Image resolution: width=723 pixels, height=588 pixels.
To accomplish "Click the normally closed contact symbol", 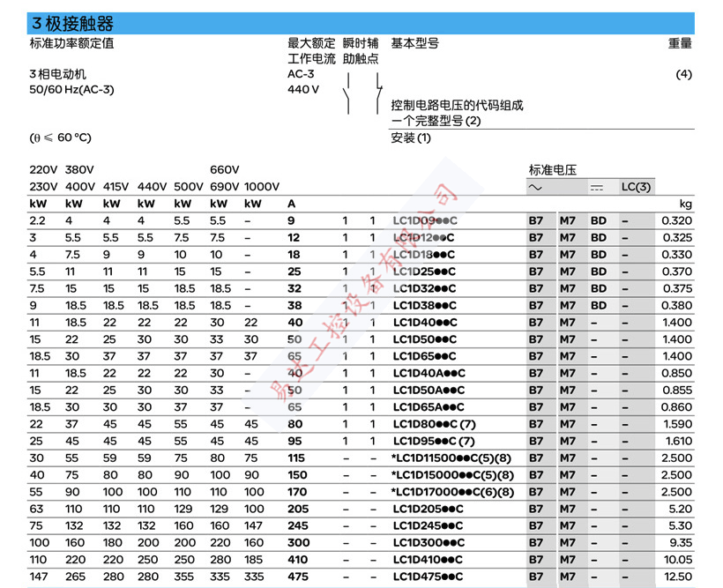I will [x=378, y=93].
